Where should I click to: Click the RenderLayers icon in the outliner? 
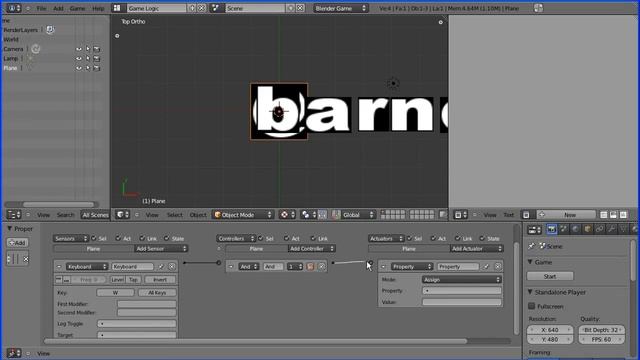click(x=50, y=30)
